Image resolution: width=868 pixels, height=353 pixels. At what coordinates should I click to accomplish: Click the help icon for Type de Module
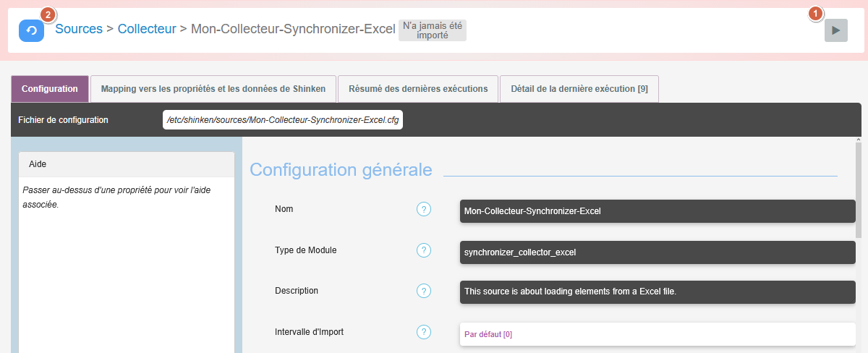[x=424, y=250]
